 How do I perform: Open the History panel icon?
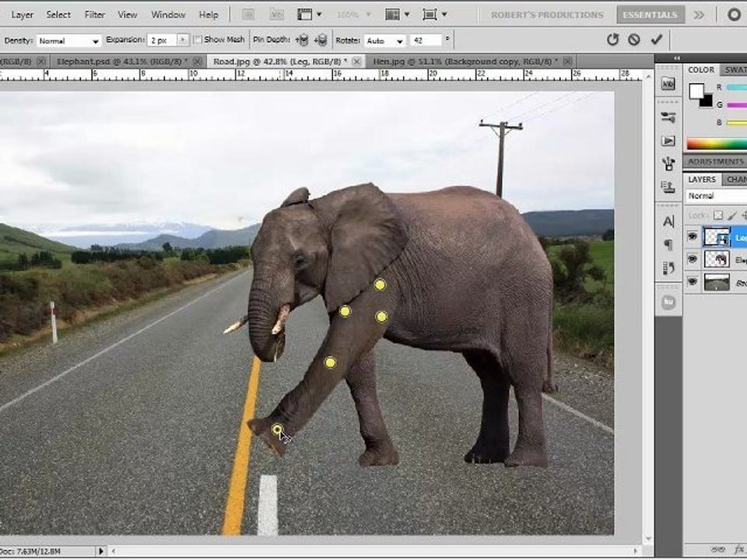click(668, 268)
